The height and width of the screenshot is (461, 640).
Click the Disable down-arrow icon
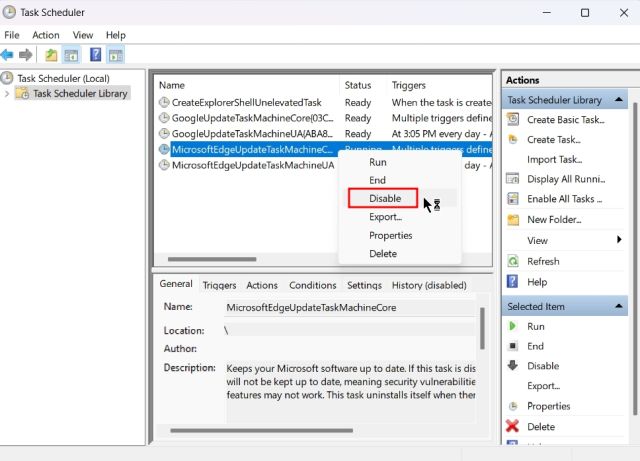click(513, 365)
